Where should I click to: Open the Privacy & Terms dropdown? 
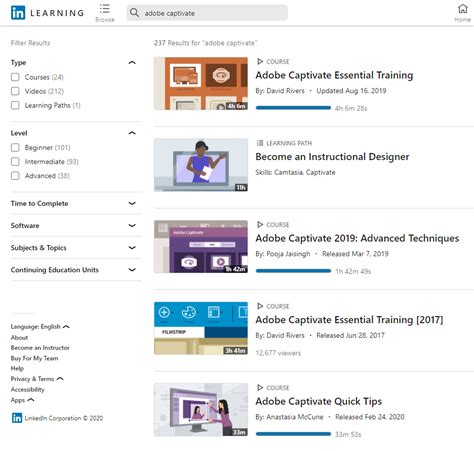click(37, 379)
